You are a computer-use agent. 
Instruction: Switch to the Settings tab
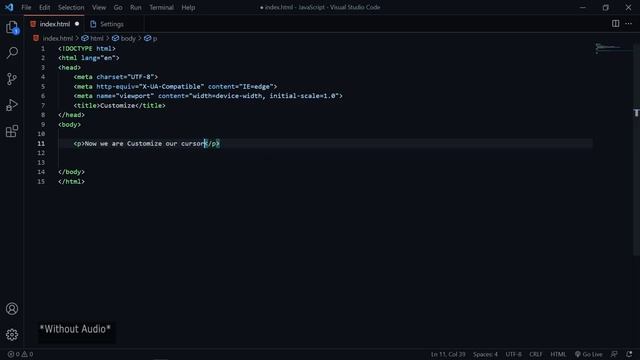point(111,24)
